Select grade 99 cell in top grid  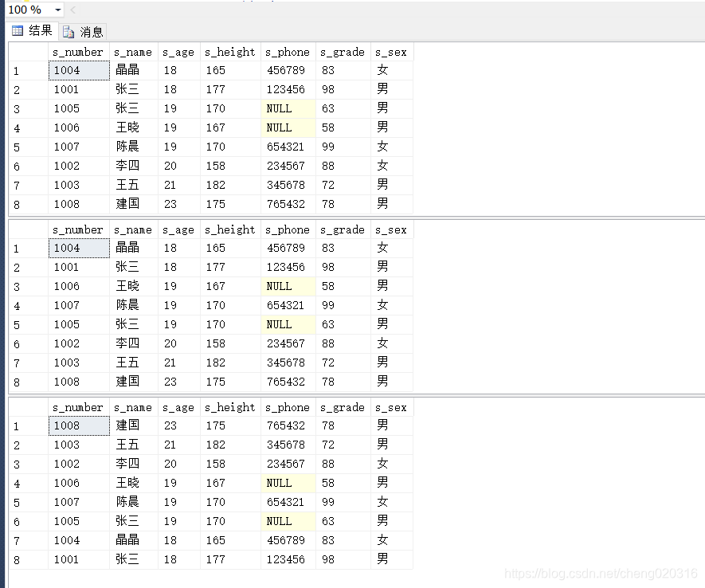click(343, 147)
